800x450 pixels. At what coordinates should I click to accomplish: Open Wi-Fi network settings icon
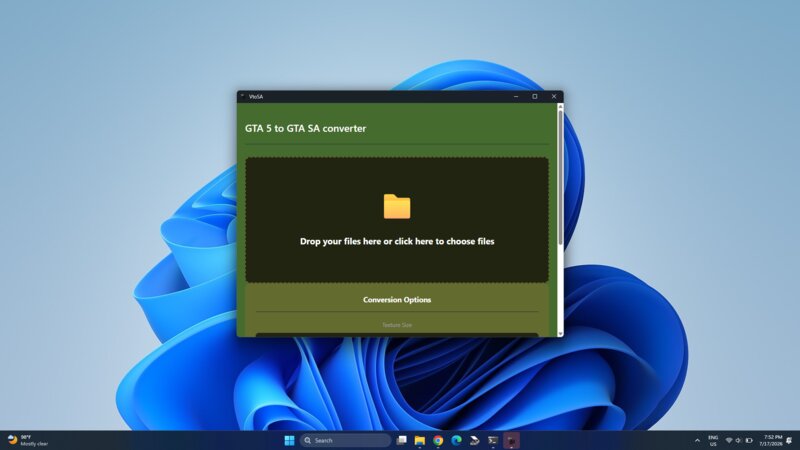[729, 440]
